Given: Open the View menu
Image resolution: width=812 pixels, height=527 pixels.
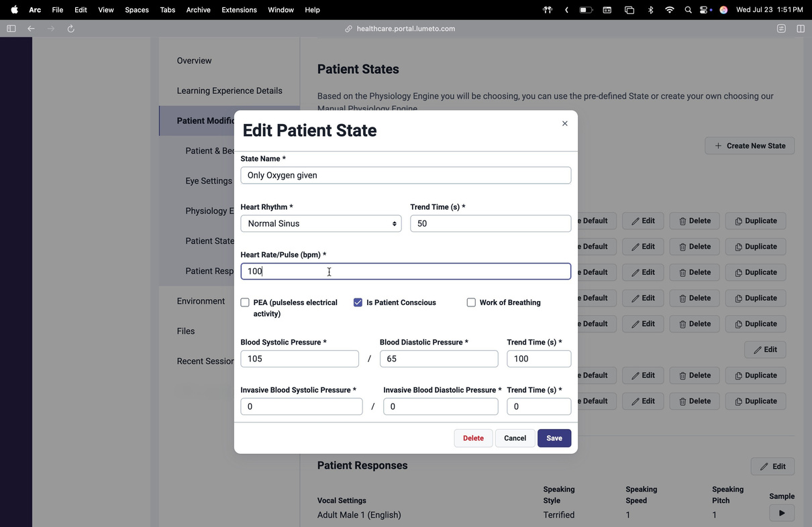Looking at the screenshot, I should (x=106, y=10).
